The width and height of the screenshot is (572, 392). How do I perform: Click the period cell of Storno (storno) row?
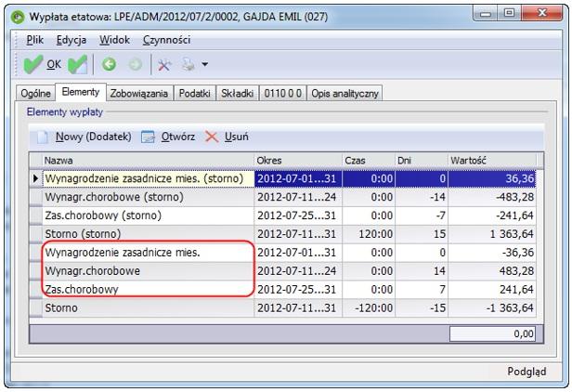[298, 234]
